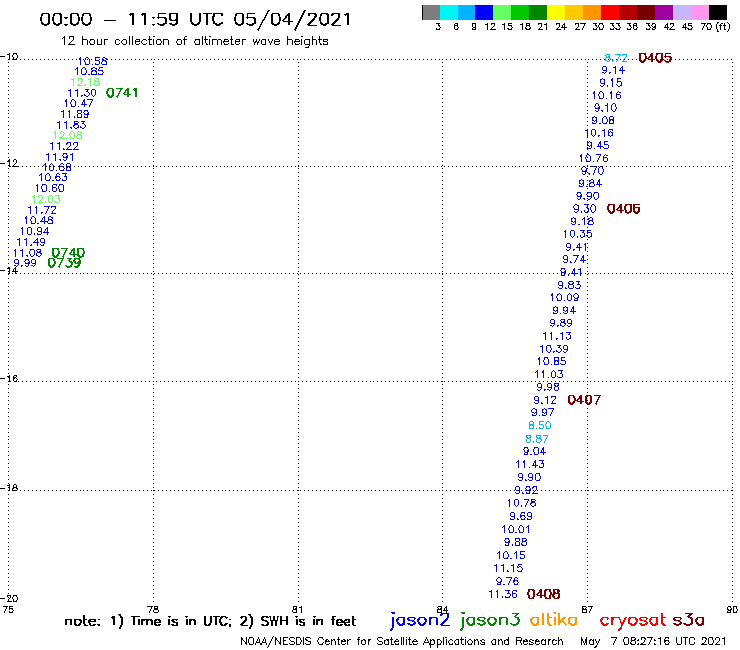Click the cyan swatch in the color scale
Screen dimensions: 740x650
tap(449, 12)
